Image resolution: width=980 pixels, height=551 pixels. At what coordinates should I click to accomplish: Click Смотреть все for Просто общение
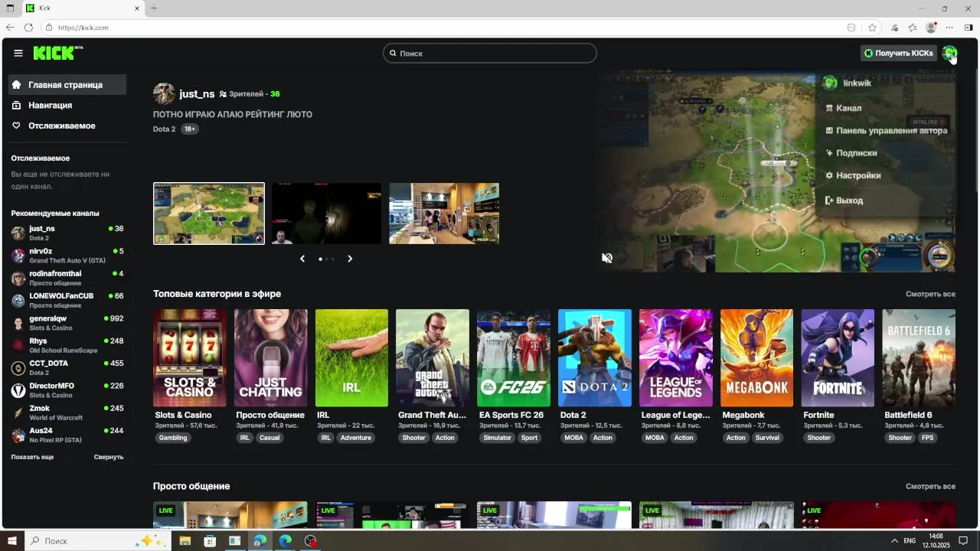click(x=930, y=486)
